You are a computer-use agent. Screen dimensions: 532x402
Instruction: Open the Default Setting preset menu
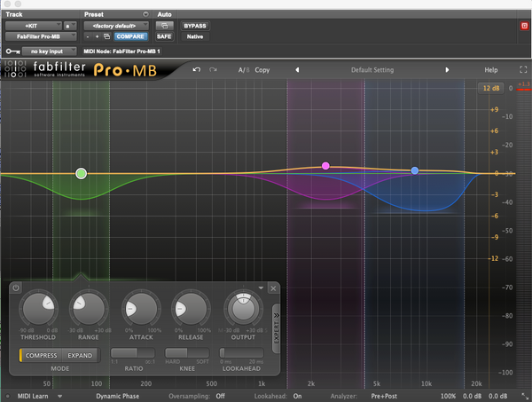point(372,70)
